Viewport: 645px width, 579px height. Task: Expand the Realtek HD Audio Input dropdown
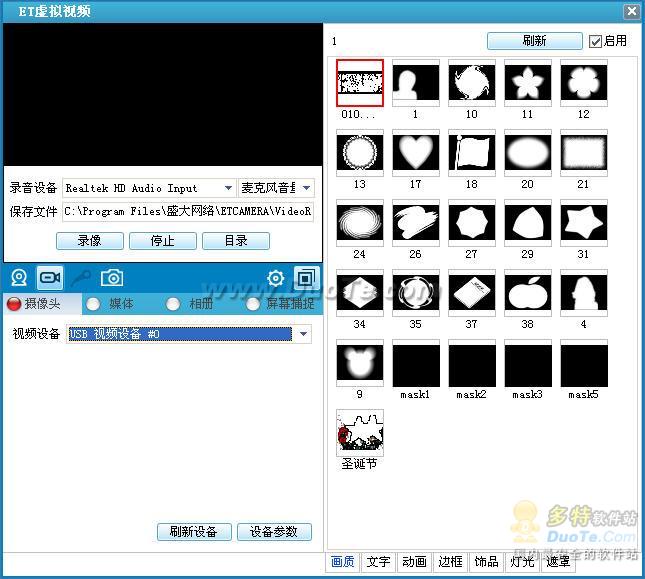tap(228, 188)
